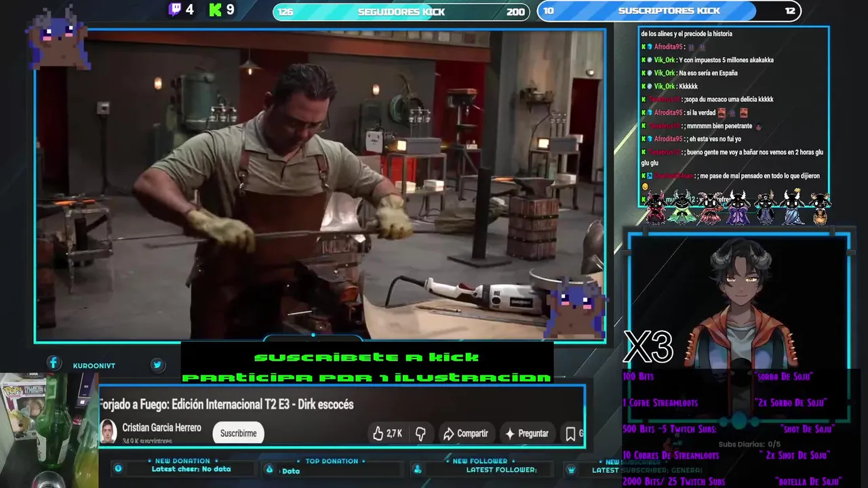This screenshot has height=488, width=868.
Task: Click the crown icon for new subscriber
Action: pos(571,469)
